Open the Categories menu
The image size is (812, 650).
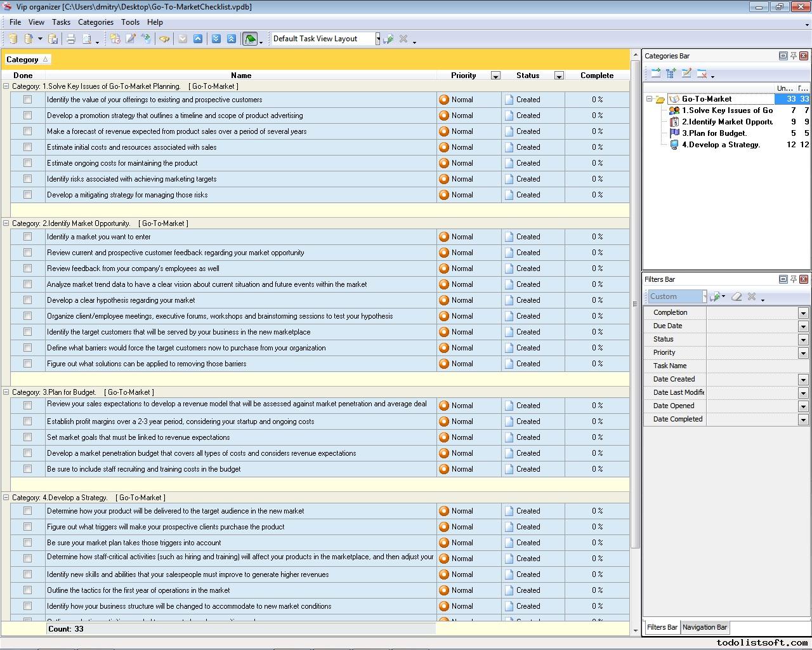tap(95, 22)
